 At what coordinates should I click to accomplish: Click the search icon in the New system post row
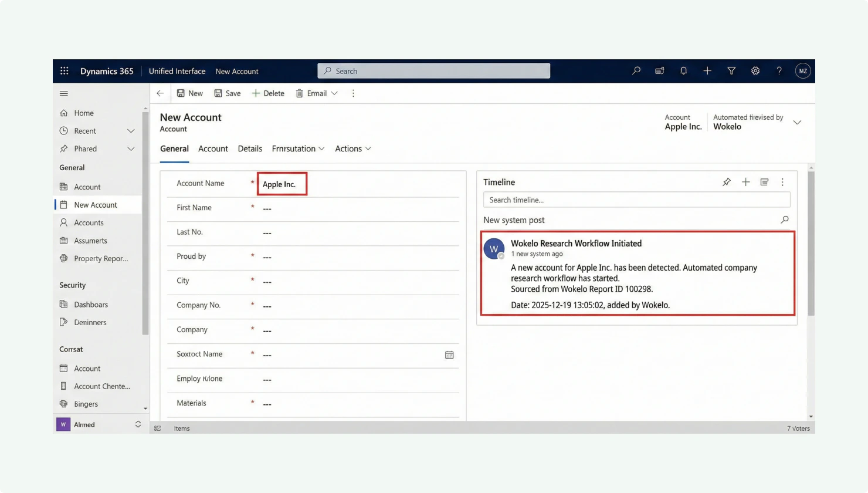785,220
